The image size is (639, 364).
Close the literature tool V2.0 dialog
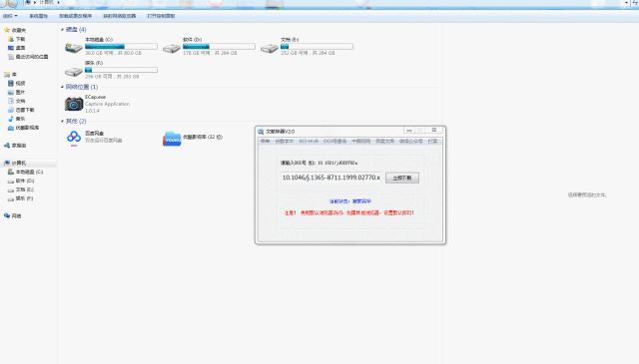[434, 131]
